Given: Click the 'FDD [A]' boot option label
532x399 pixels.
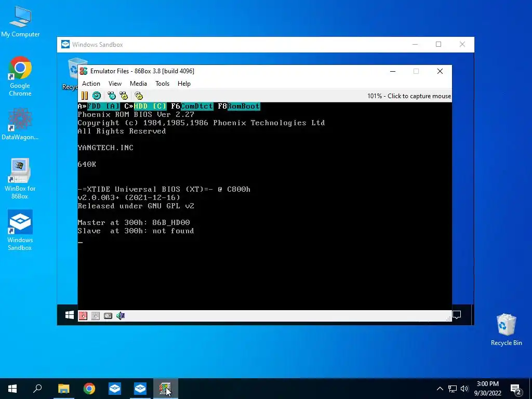Looking at the screenshot, I should coord(103,106).
